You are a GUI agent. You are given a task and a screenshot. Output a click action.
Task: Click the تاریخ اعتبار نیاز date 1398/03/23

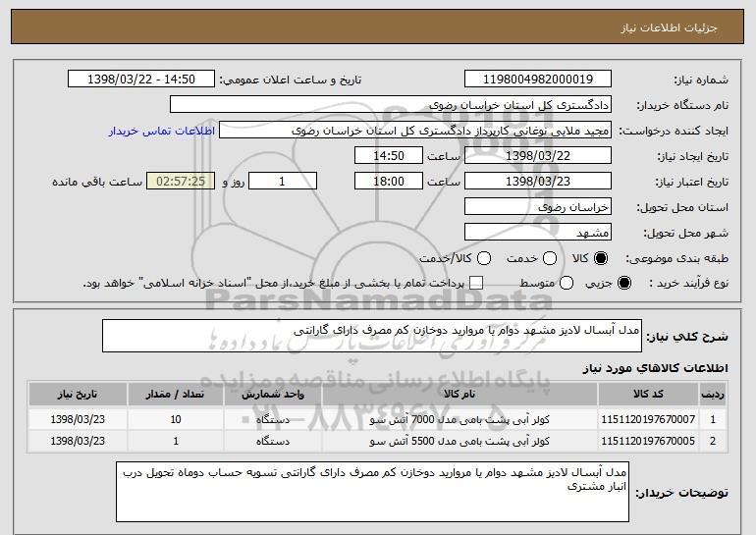coord(538,182)
